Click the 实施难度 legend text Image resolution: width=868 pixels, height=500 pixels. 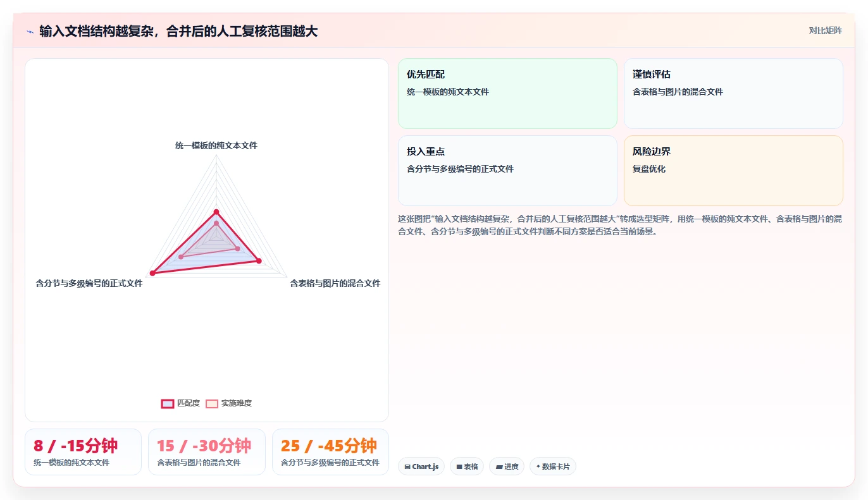pos(236,403)
